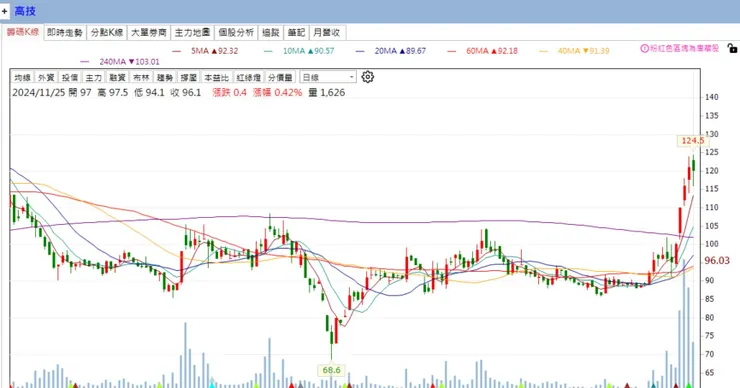Click the 140 price axis label
The image size is (740, 388).
click(x=711, y=97)
